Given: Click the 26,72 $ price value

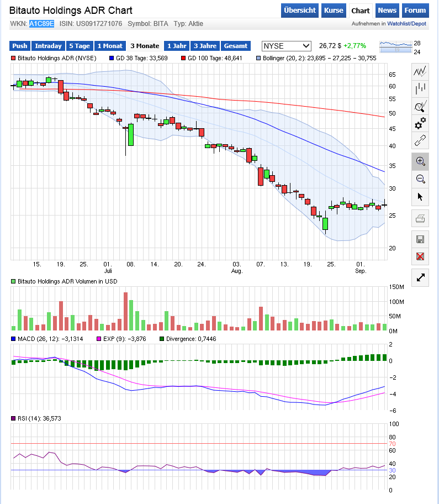Looking at the screenshot, I should pos(330,46).
